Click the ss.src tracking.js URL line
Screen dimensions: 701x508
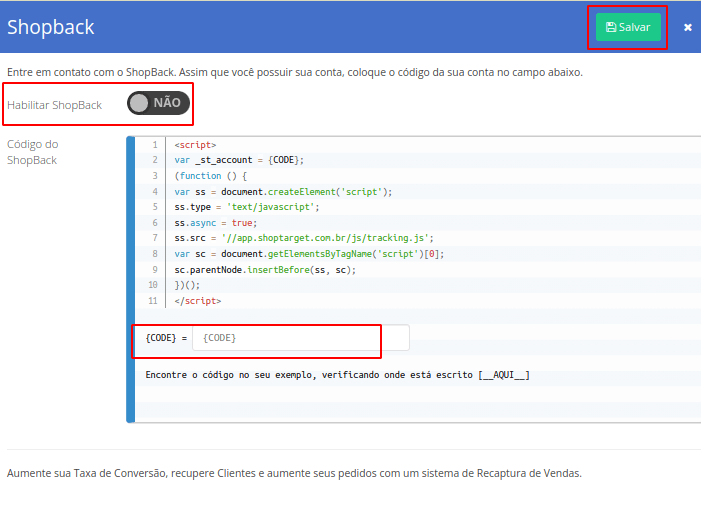tap(304, 238)
